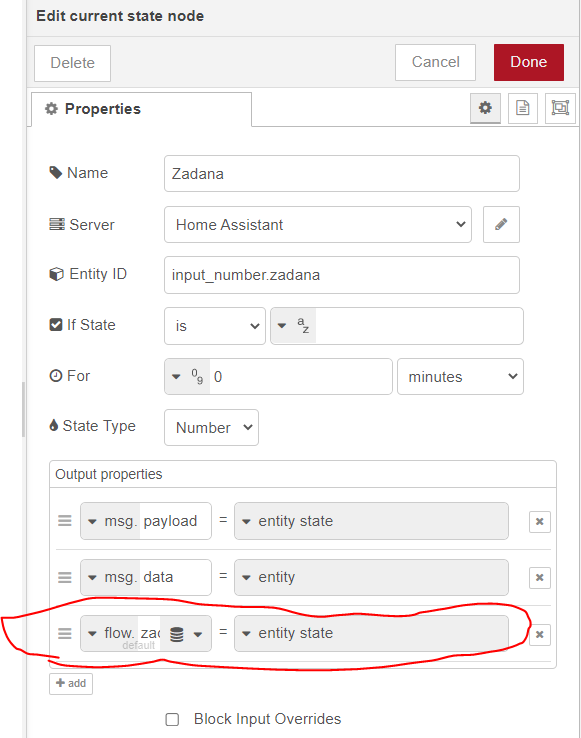Open the Server dropdown
Viewport: 581px width, 738px height.
tap(318, 225)
